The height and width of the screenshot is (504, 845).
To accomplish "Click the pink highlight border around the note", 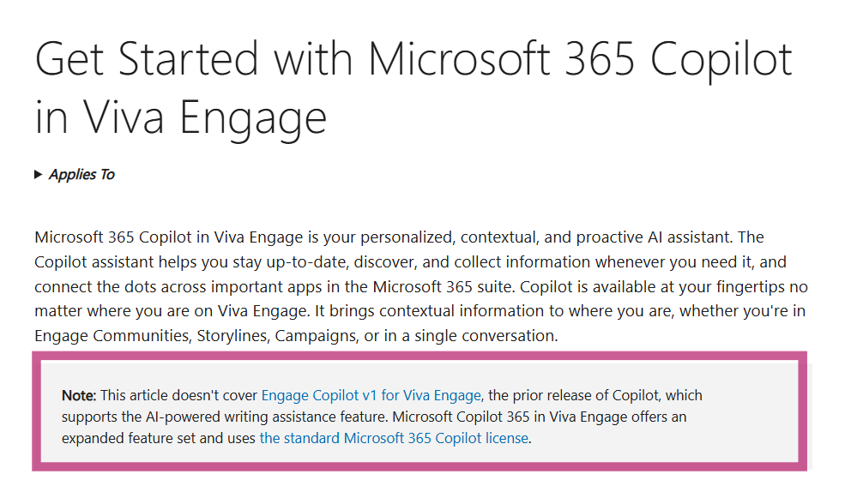I will 419,357.
